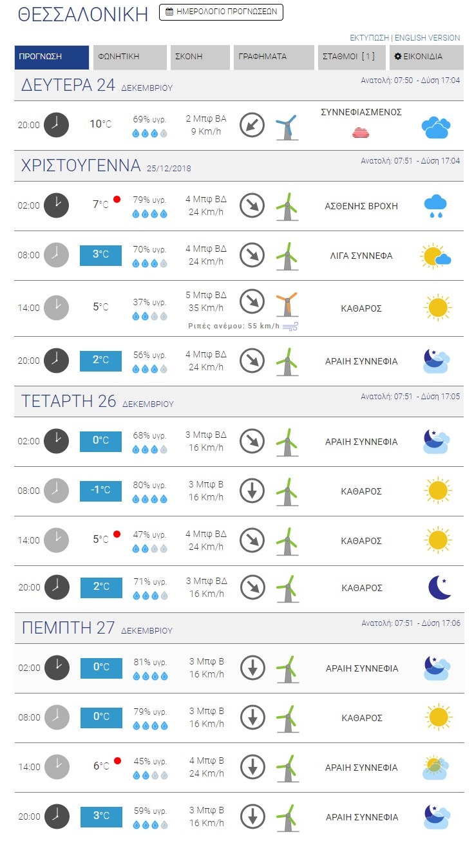Open the ΓΡΑΦΗΜΑΤΑ tab
Screen dimensions: 474x868
pyautogui.click(x=274, y=57)
